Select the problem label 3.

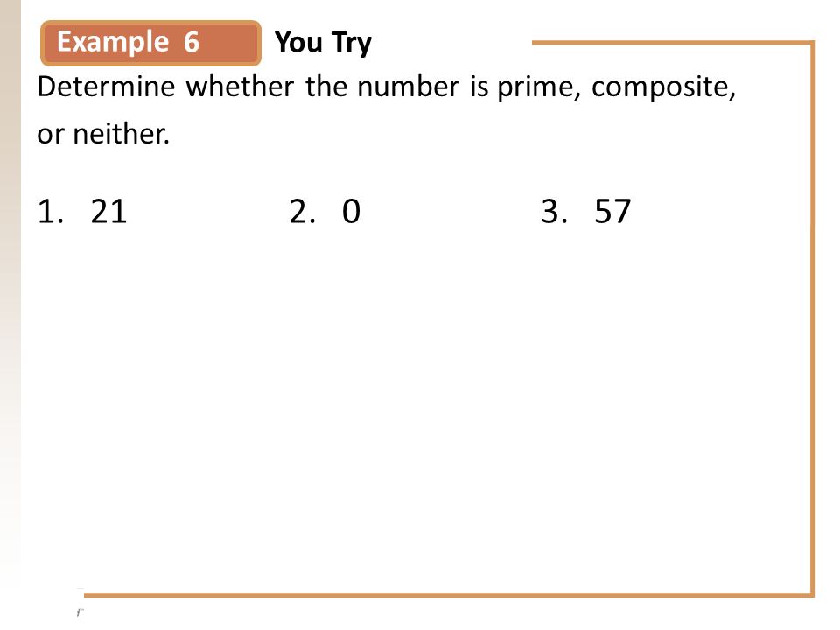[555, 211]
